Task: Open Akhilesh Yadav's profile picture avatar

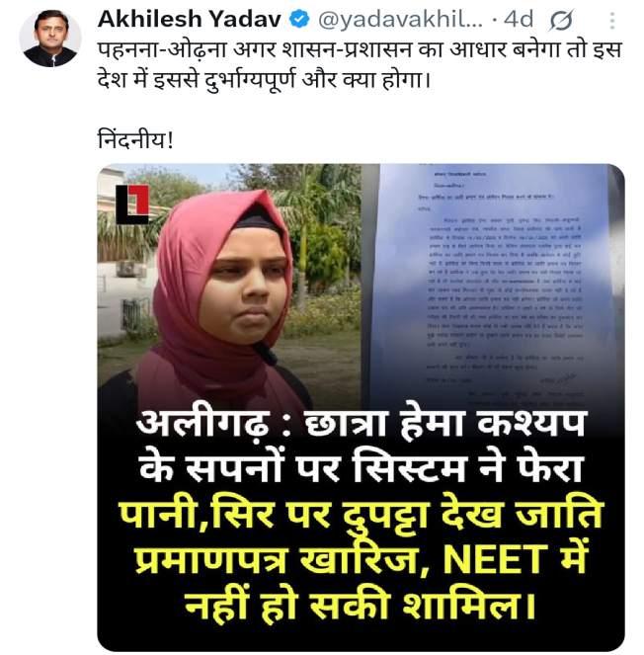Action: [50, 38]
